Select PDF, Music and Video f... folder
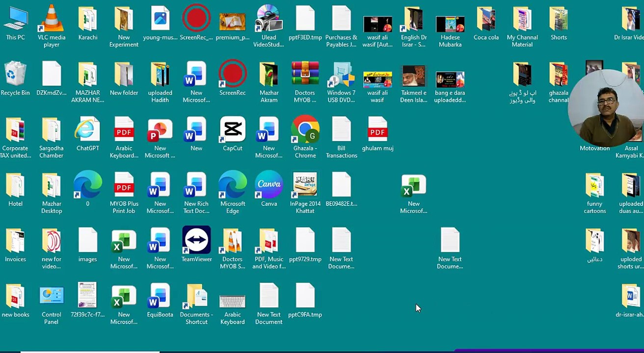The width and height of the screenshot is (644, 353). click(x=268, y=249)
